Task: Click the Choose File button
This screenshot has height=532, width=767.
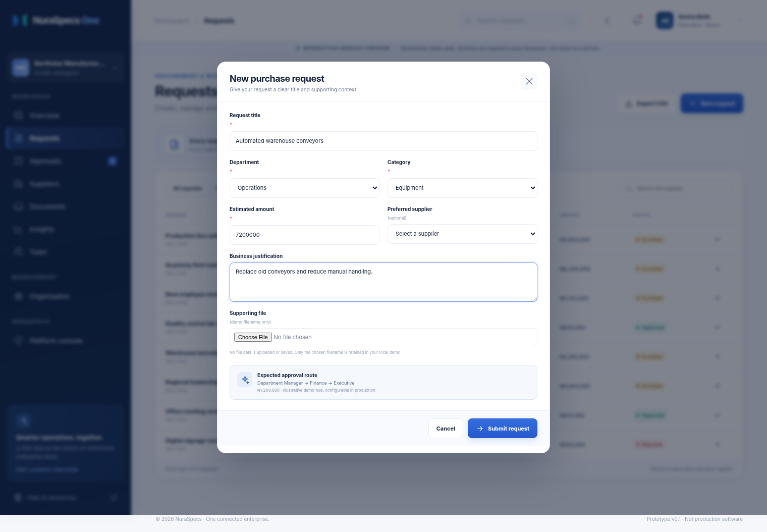Action: [253, 337]
